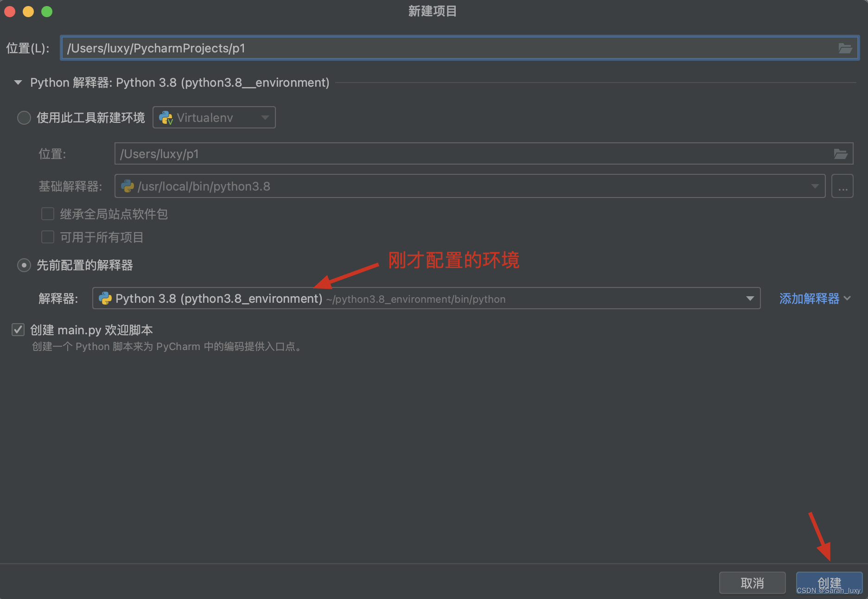Browse folder for new environment location

pyautogui.click(x=840, y=154)
